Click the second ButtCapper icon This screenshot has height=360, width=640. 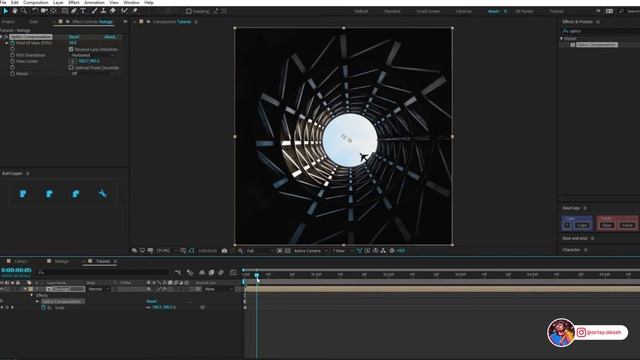tap(49, 194)
